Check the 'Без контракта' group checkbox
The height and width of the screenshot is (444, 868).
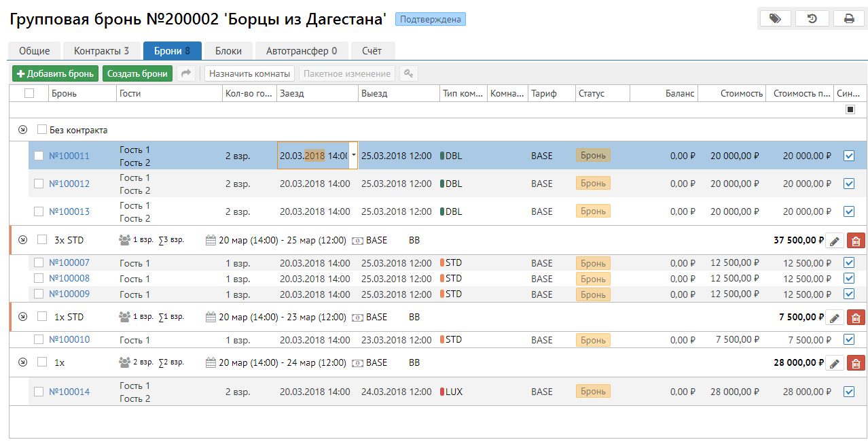coord(42,130)
